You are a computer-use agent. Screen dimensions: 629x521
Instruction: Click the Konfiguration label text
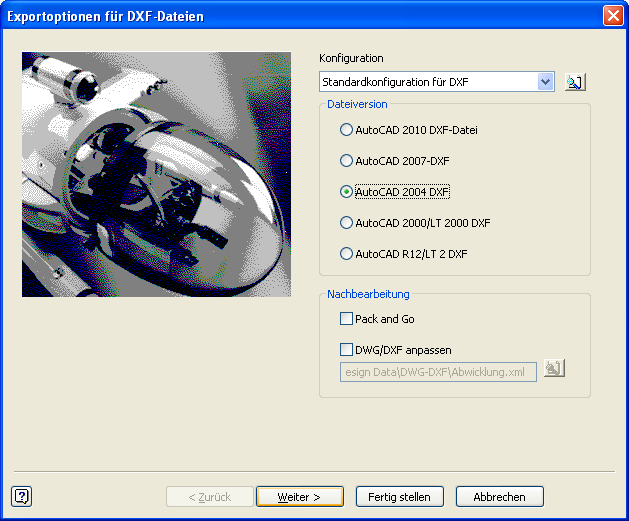[x=351, y=58]
